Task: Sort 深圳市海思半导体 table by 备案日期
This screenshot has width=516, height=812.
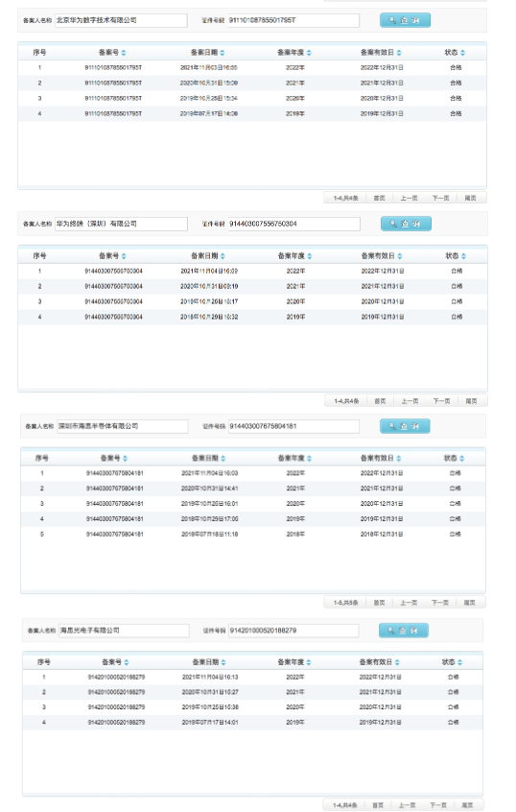Action: [208, 458]
